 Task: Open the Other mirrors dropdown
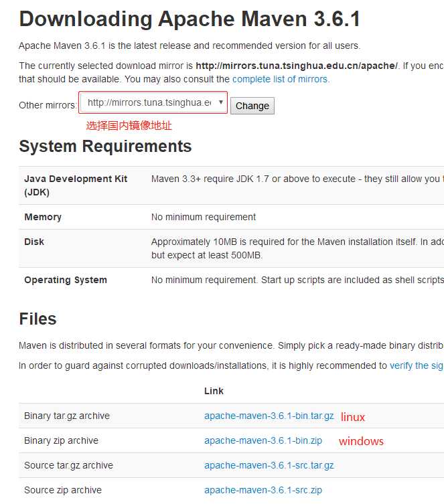point(153,102)
